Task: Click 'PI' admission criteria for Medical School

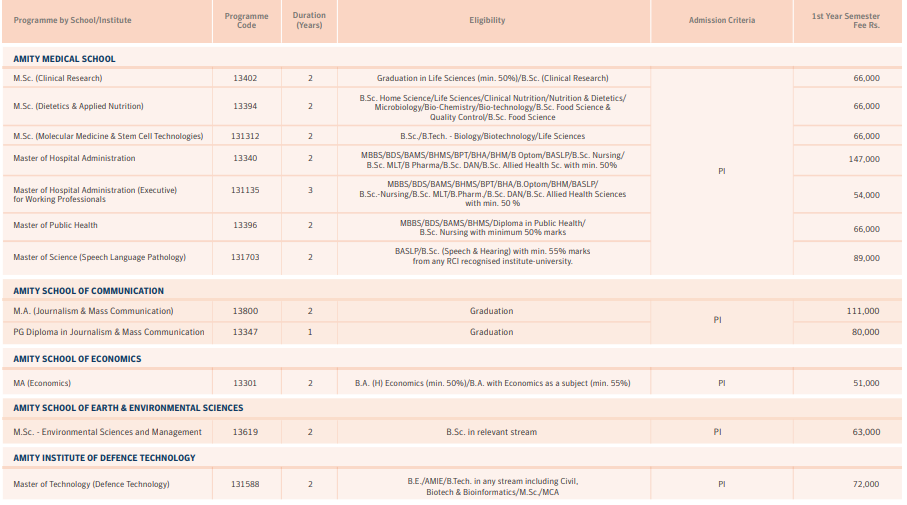Action: point(721,172)
